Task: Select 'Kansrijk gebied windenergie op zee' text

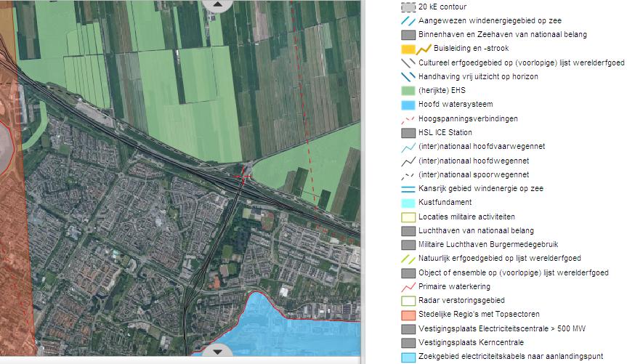Action: (481, 188)
